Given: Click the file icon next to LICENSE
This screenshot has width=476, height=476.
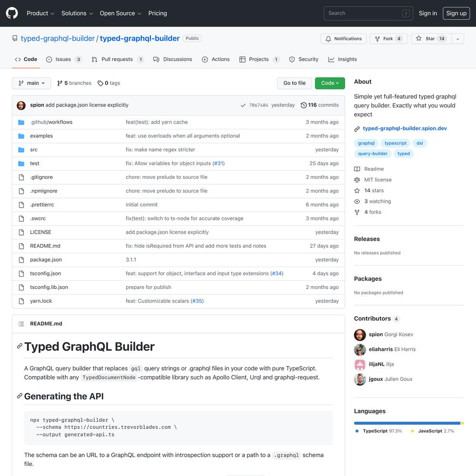Looking at the screenshot, I should point(21,232).
